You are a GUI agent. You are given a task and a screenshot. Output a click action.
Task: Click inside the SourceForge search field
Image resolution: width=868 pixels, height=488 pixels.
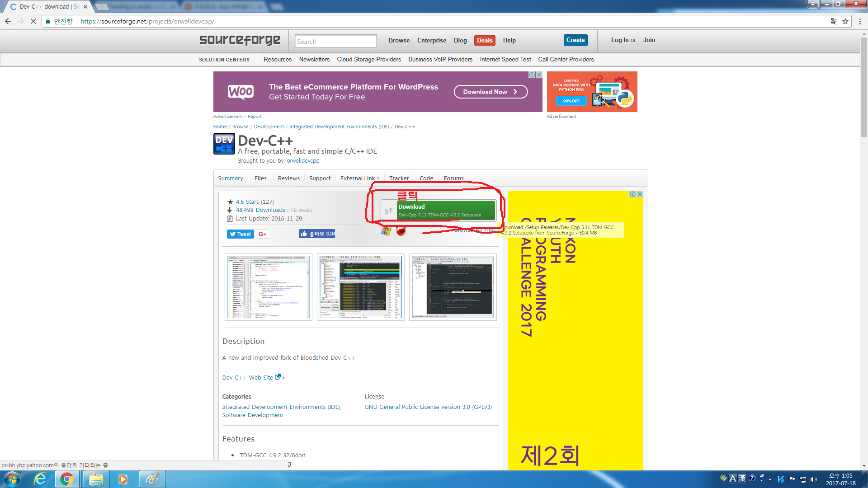pos(335,41)
